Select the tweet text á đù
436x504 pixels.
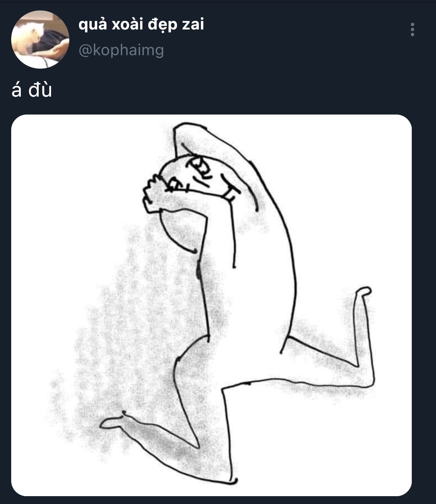32,90
